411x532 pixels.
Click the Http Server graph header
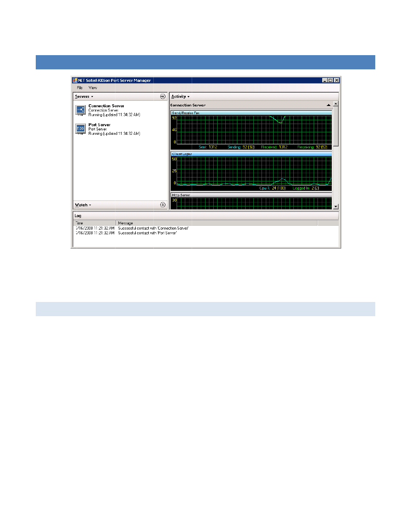(x=251, y=195)
